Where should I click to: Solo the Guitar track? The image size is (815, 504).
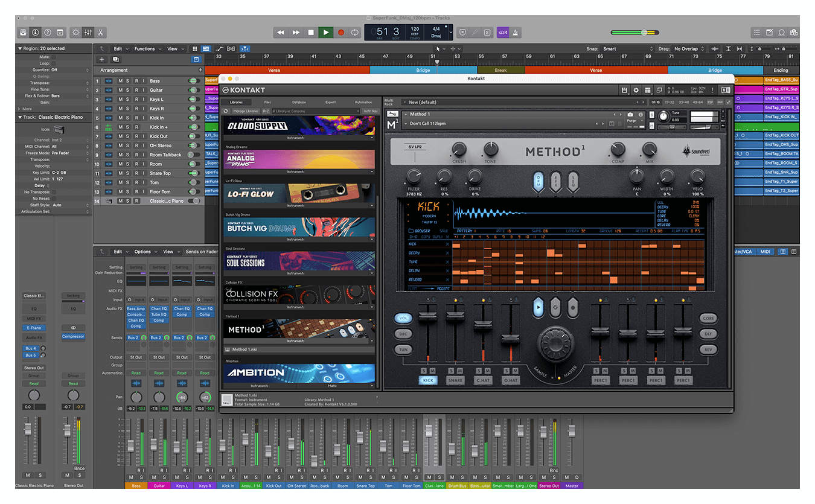pos(128,90)
